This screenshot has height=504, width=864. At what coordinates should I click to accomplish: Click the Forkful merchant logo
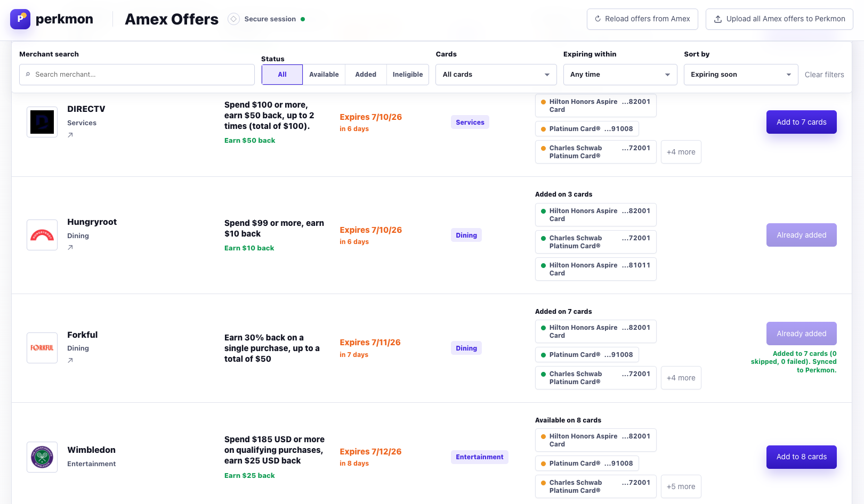coord(42,348)
